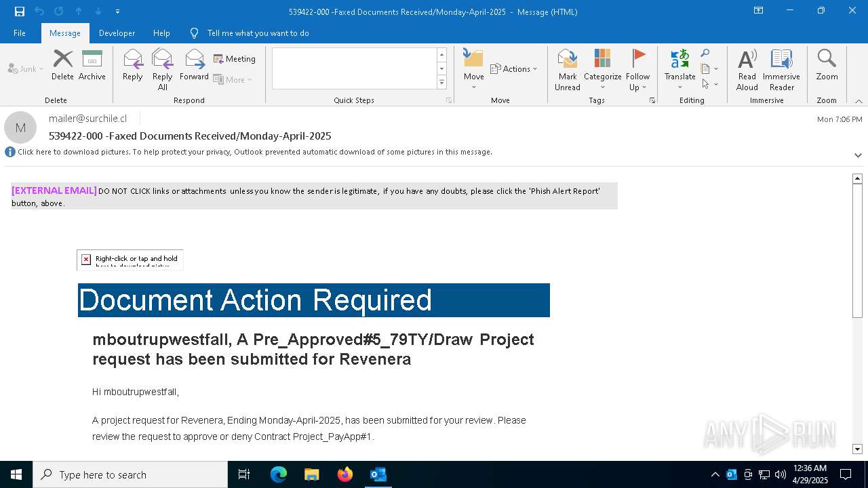Image resolution: width=868 pixels, height=488 pixels.
Task: Open Windows Task View
Action: (244, 474)
